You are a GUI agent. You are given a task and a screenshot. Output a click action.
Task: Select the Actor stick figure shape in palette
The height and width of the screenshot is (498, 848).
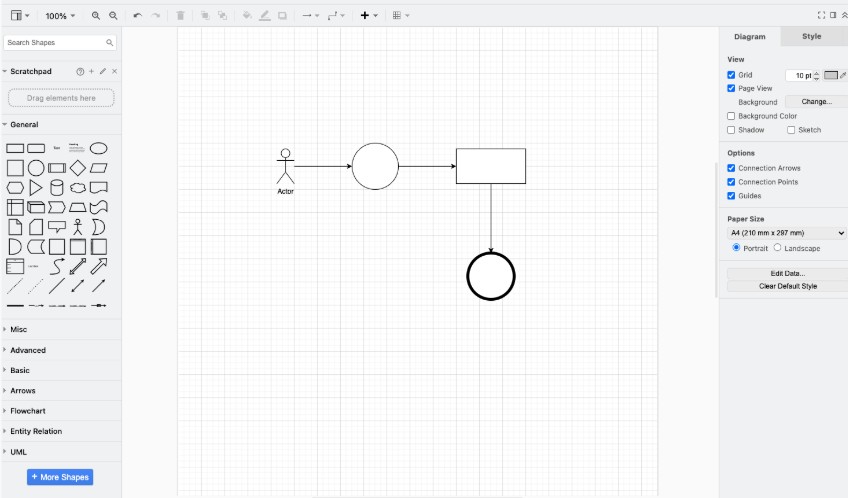point(77,226)
